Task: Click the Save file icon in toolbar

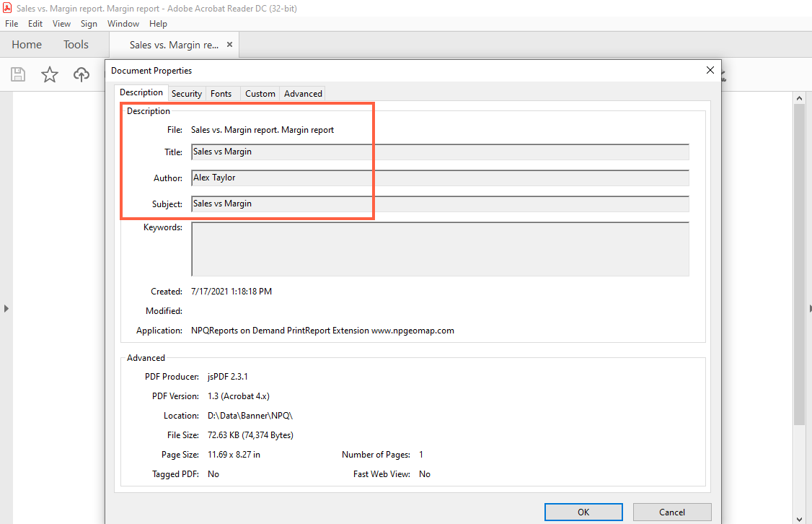Action: tap(18, 74)
